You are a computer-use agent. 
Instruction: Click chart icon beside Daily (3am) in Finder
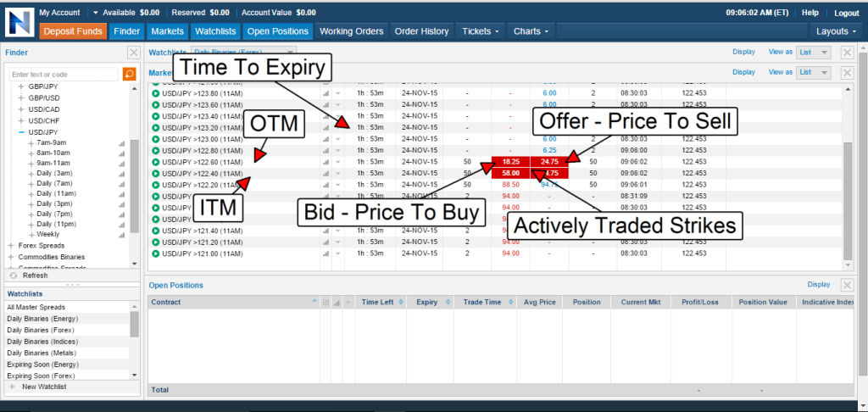[x=122, y=173]
